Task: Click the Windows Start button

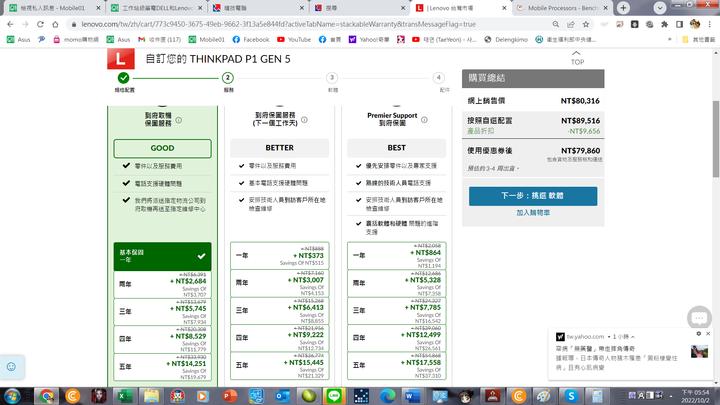Action: [12, 396]
